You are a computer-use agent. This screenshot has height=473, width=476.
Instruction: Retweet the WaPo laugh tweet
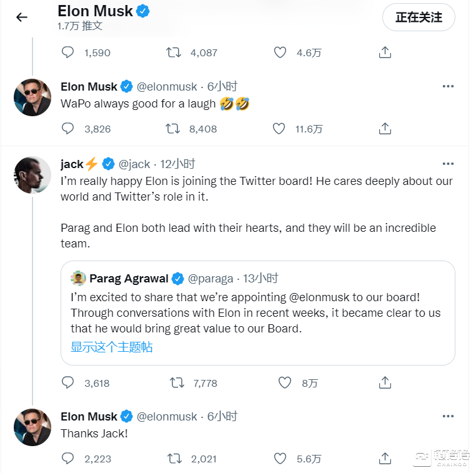click(x=173, y=129)
